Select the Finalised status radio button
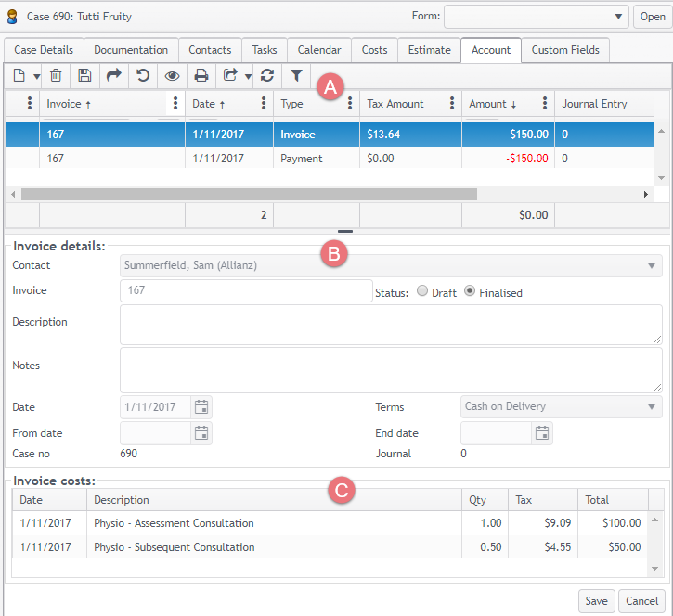This screenshot has width=673, height=616. tap(470, 291)
